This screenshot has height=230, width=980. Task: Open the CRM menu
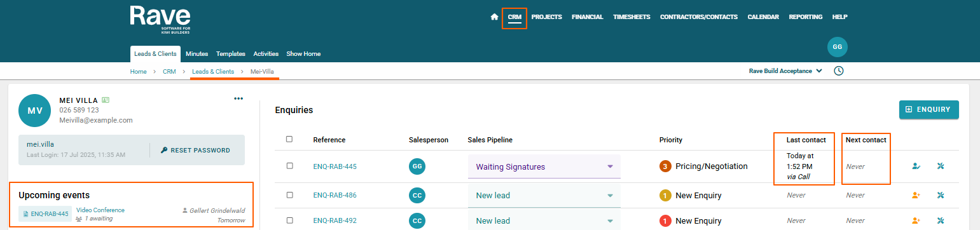514,17
